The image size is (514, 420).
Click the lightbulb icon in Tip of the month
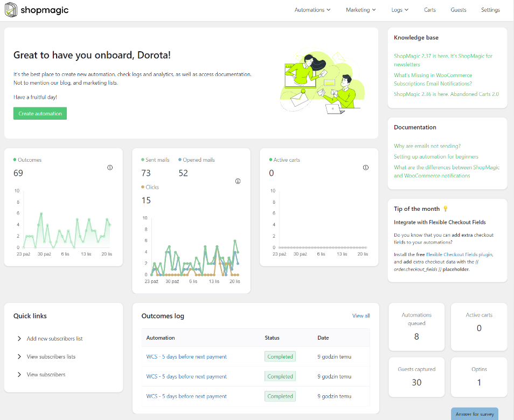(x=445, y=209)
